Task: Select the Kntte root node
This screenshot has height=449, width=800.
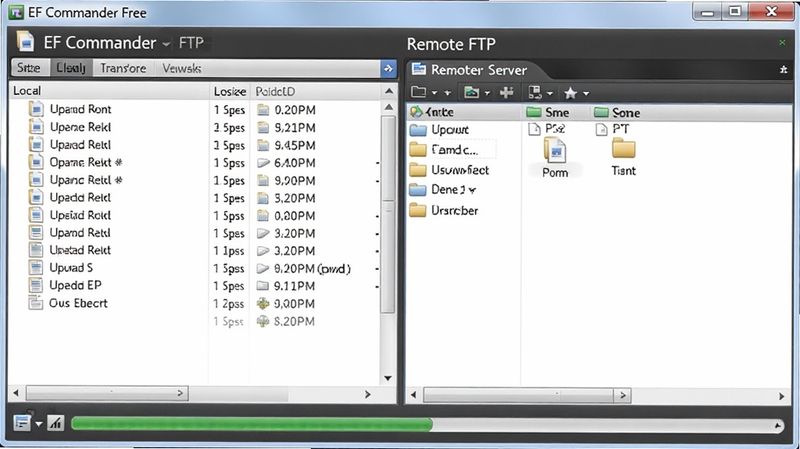Action: click(433, 112)
